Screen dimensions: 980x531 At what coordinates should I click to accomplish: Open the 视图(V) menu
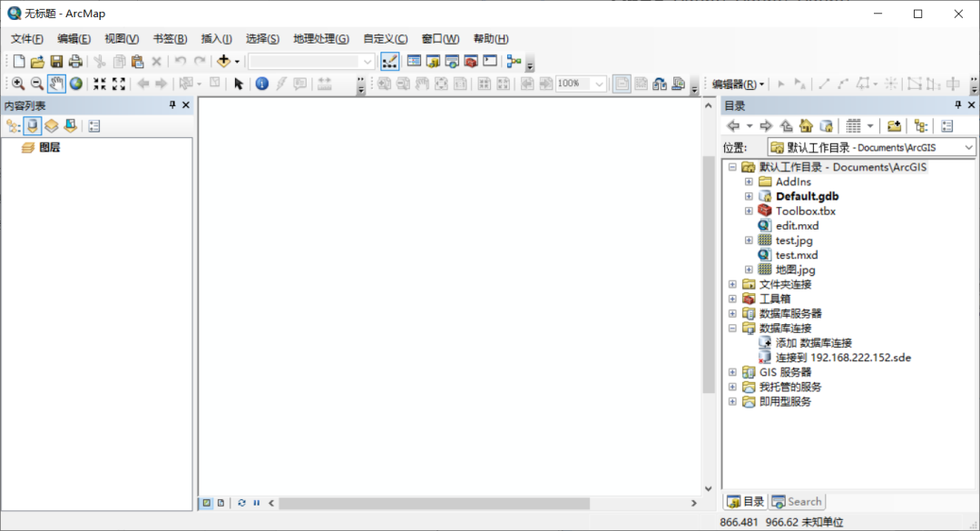point(122,39)
